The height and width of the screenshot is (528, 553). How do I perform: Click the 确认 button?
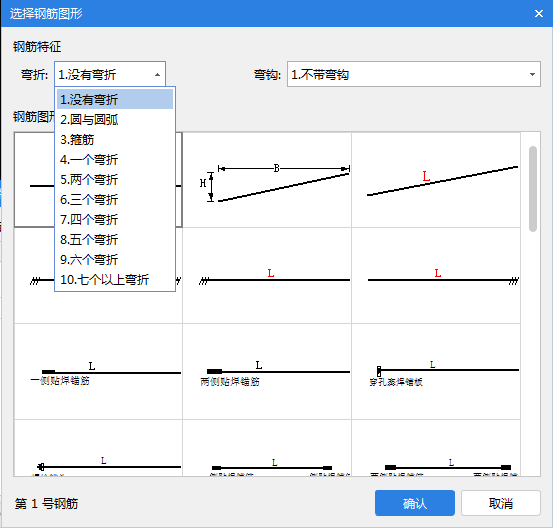coord(415,503)
